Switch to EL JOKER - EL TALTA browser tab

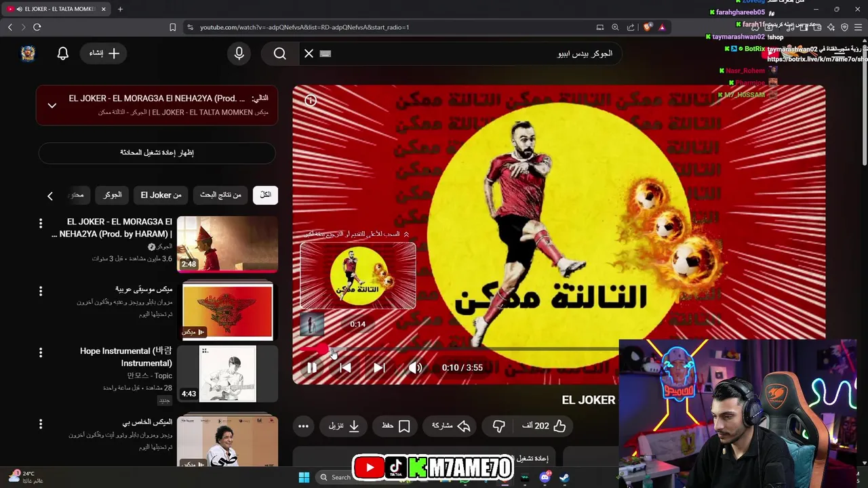[58, 9]
